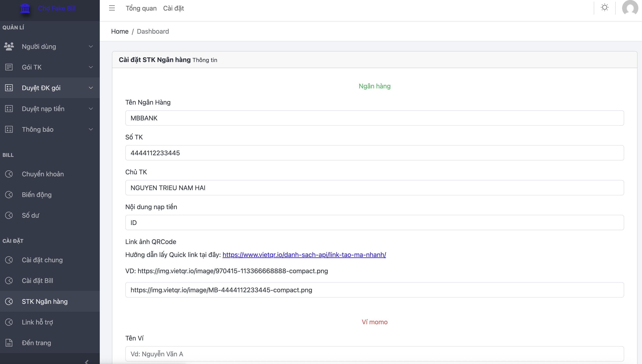The width and height of the screenshot is (642, 364).
Task: Open the user avatar menu
Action: [x=630, y=8]
